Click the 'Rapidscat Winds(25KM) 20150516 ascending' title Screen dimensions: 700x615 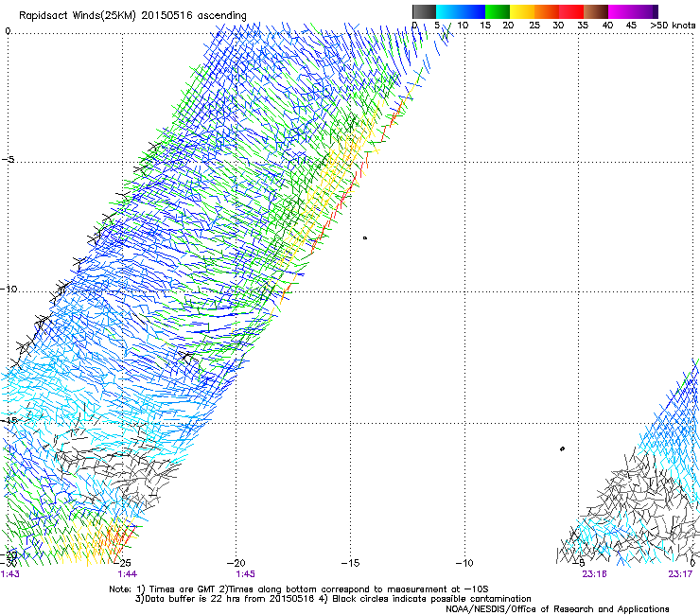point(132,15)
